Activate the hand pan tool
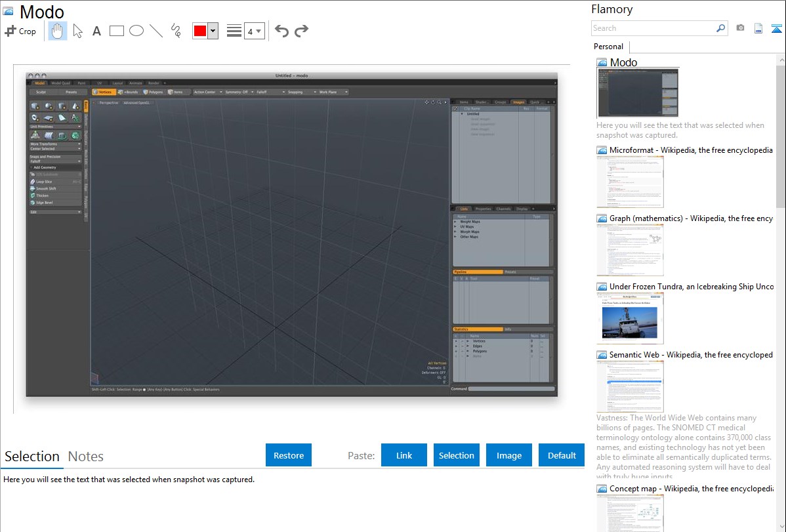The width and height of the screenshot is (786, 532). pos(57,31)
